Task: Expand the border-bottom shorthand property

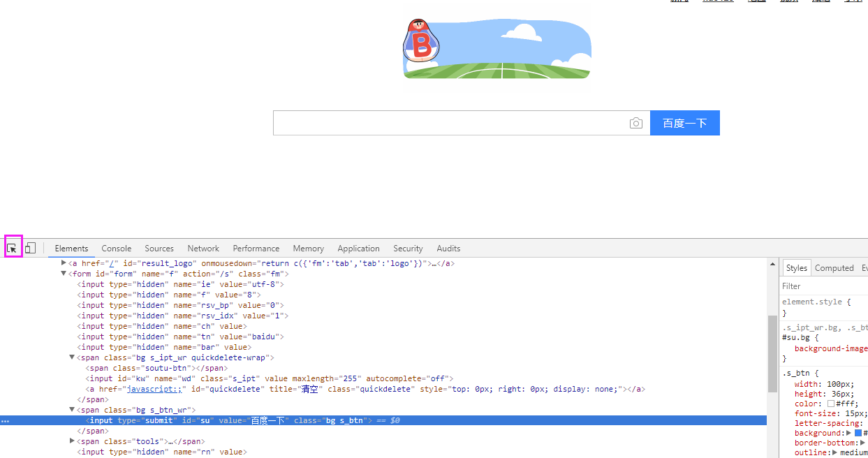Action: point(863,443)
